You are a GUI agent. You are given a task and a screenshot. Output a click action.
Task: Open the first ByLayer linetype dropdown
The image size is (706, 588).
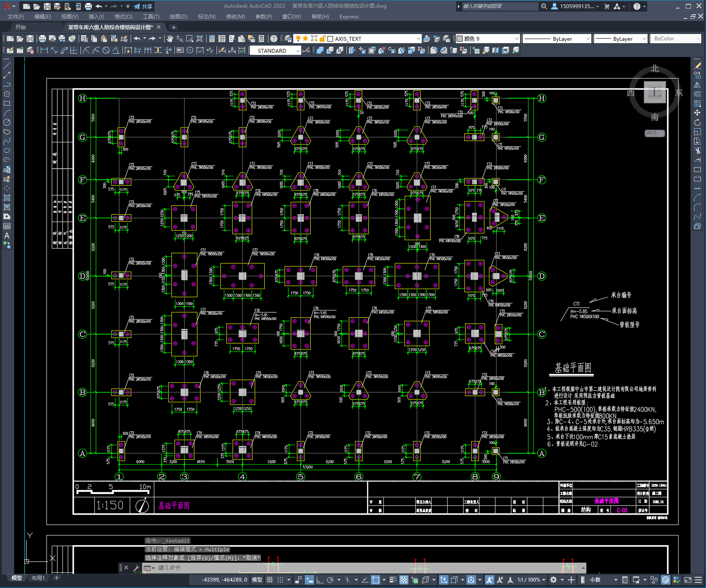[588, 39]
